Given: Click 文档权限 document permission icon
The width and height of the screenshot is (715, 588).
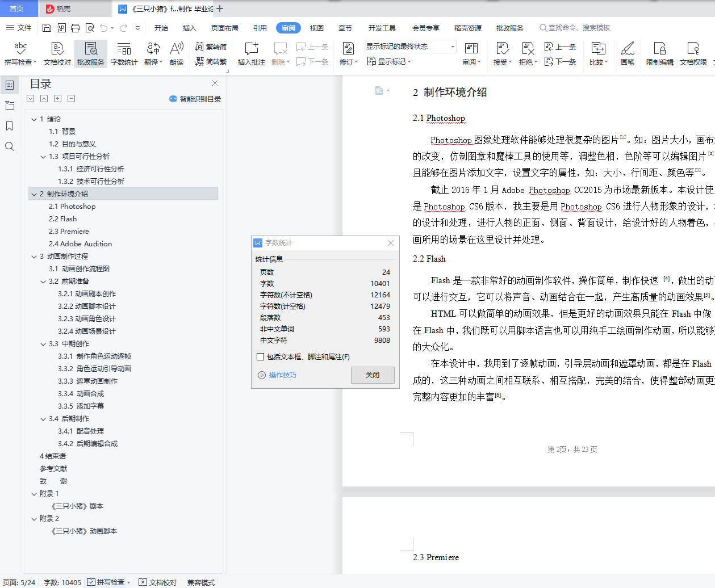Looking at the screenshot, I should pos(693,54).
